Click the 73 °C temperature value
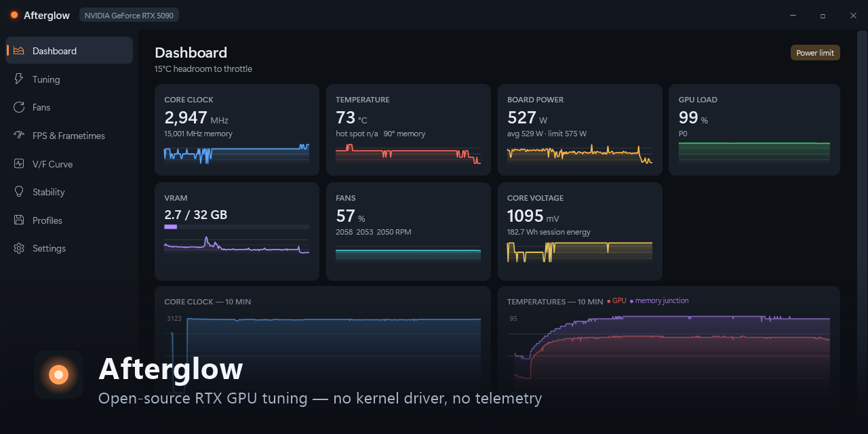 351,118
